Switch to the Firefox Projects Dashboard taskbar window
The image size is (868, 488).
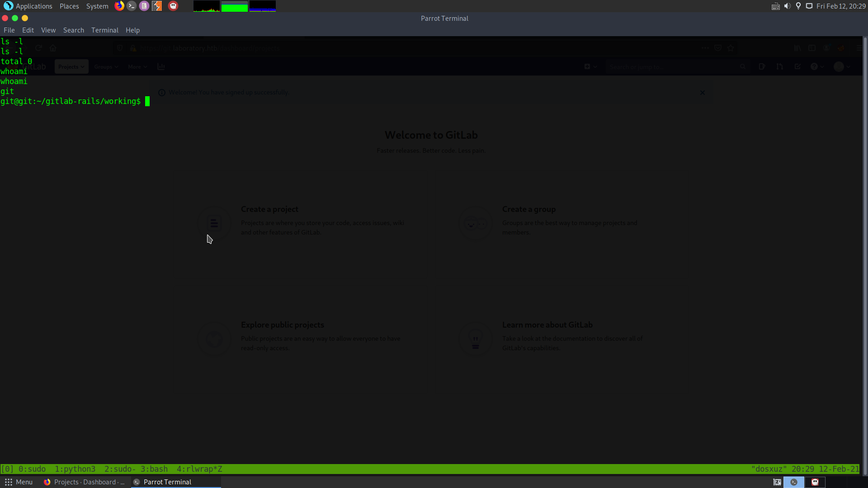point(85,482)
